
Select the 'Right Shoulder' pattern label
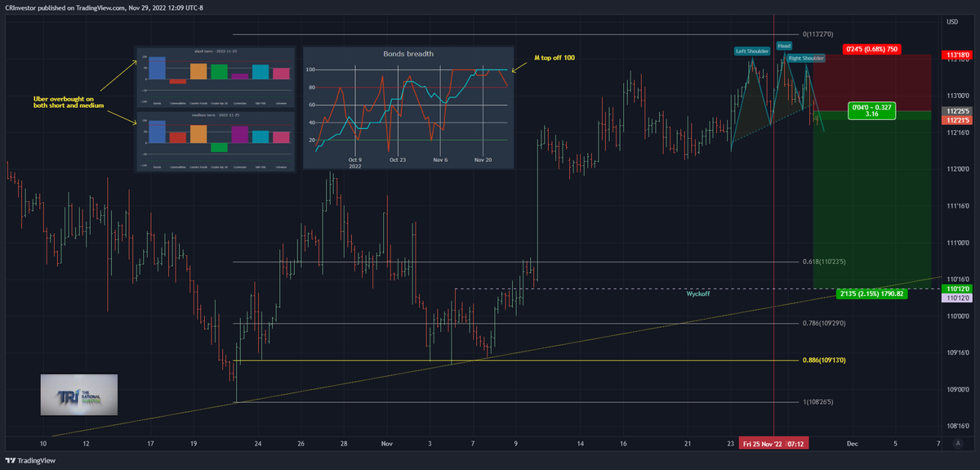tap(806, 58)
